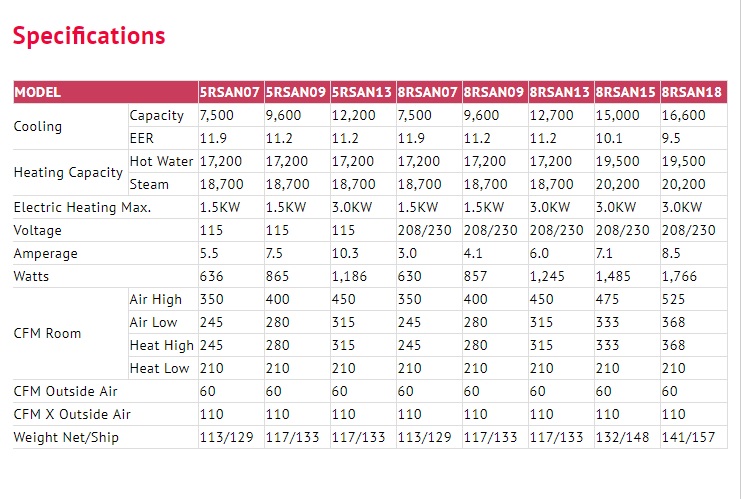This screenshot has width=741, height=499.
Task: Select 3.0KW electric heating for 5RSAN13
Action: (x=352, y=207)
